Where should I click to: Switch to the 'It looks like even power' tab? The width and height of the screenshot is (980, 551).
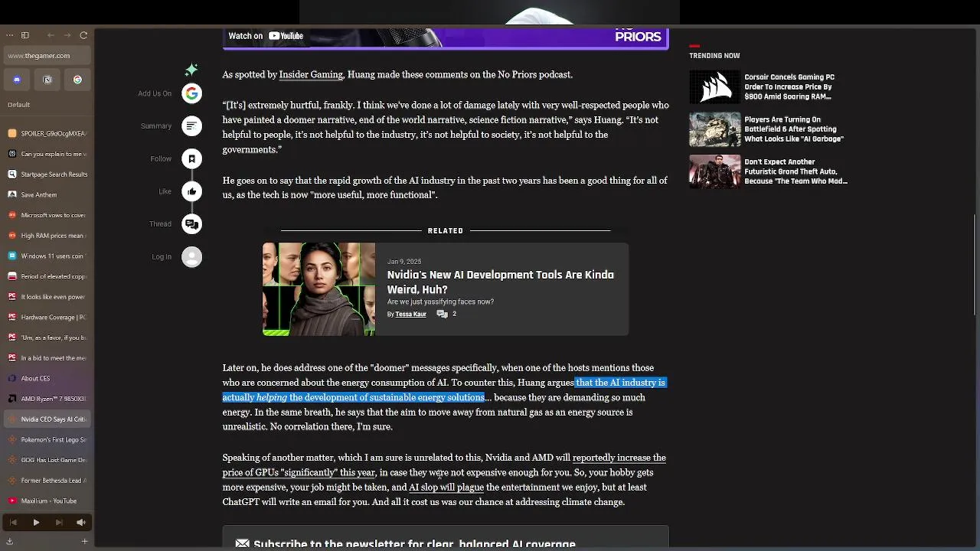pos(47,297)
